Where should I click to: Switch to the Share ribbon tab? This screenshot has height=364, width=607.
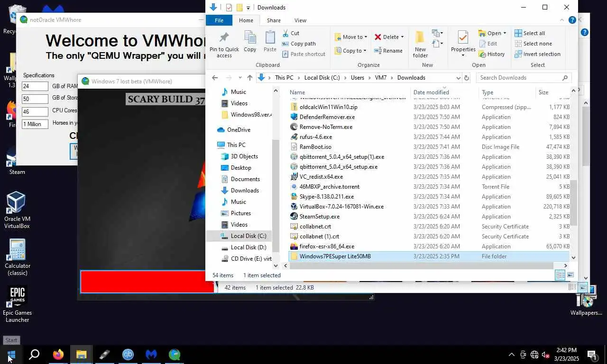click(274, 20)
